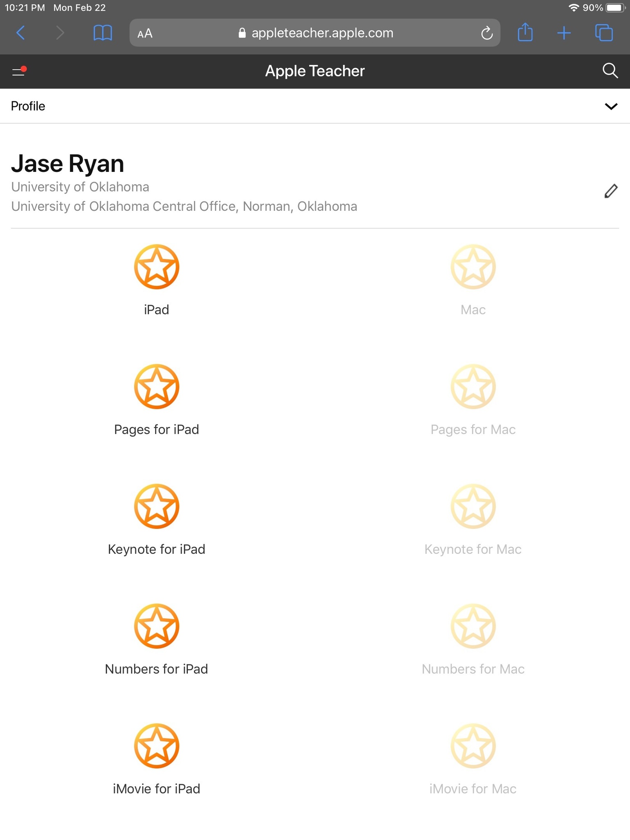The image size is (630, 840).
Task: Open the Apple Teacher search icon
Action: click(x=610, y=71)
